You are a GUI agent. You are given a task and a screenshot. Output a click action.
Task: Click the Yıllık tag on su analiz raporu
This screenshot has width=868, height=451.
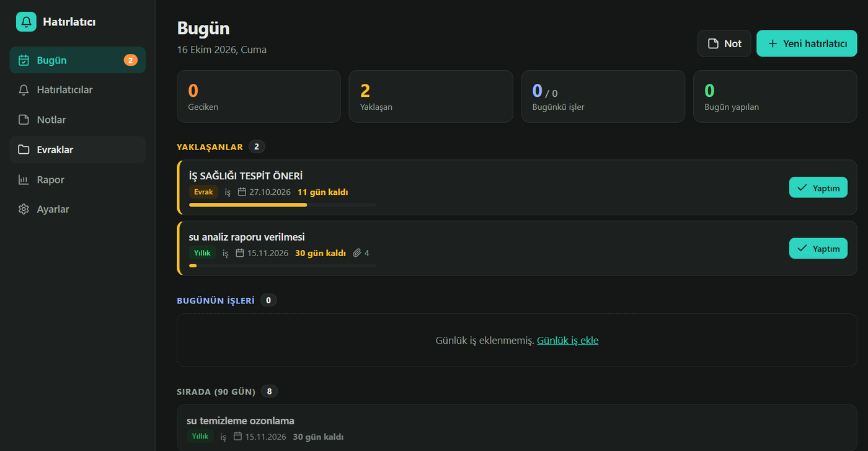click(202, 253)
